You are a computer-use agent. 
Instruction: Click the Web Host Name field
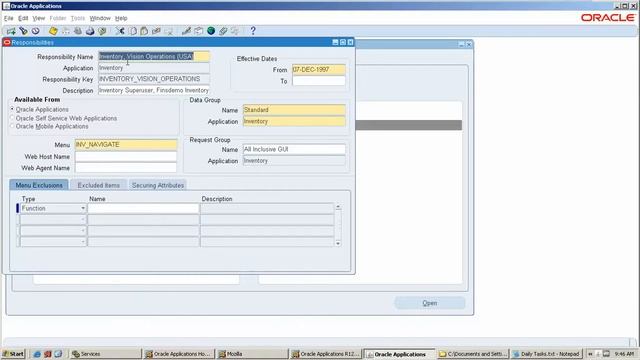tap(126, 156)
